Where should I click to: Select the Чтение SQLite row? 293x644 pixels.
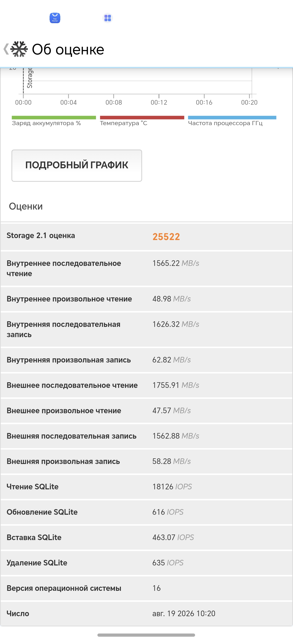point(146,486)
